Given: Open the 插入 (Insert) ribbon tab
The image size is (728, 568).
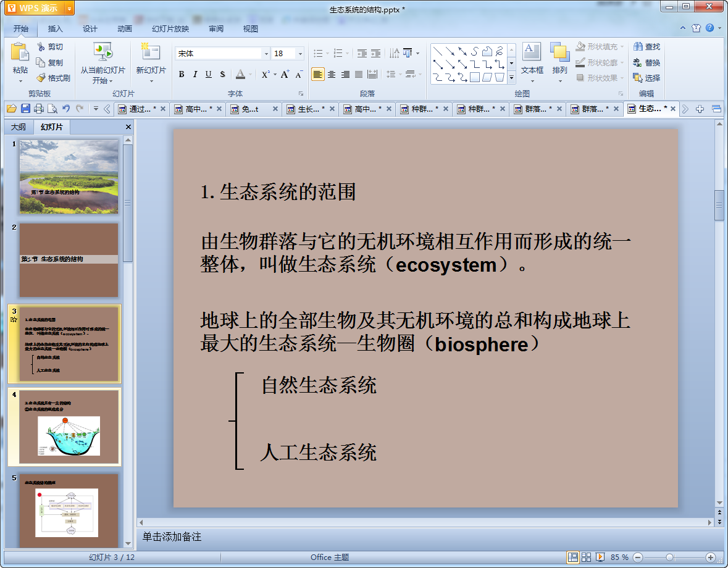Looking at the screenshot, I should 55,29.
